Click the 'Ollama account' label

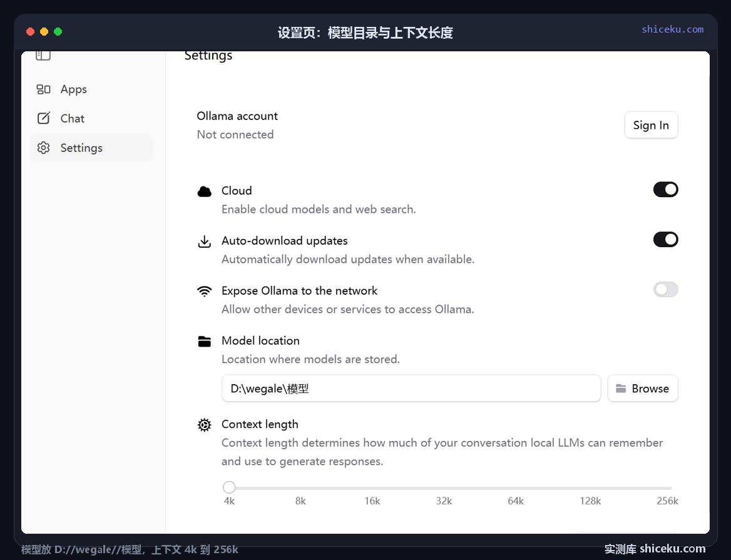(237, 116)
